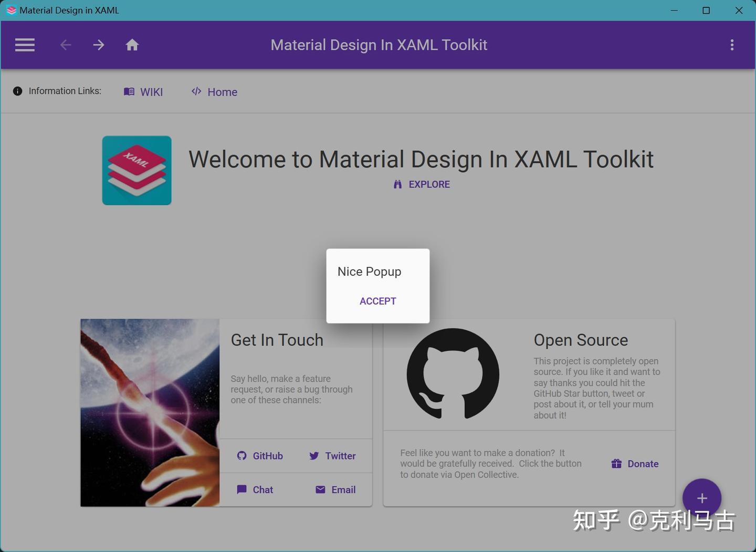The width and height of the screenshot is (756, 552).
Task: Click the binoculars icon next to EXPLORE
Action: [397, 184]
